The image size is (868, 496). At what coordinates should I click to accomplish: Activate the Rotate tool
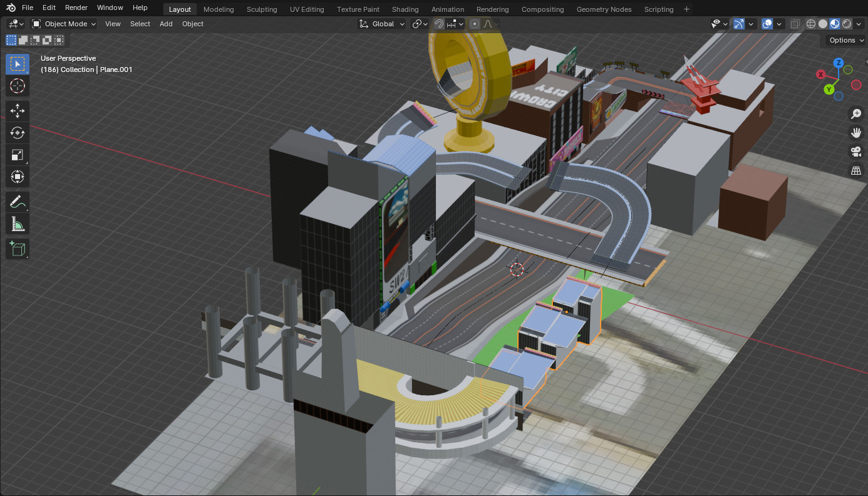click(18, 133)
